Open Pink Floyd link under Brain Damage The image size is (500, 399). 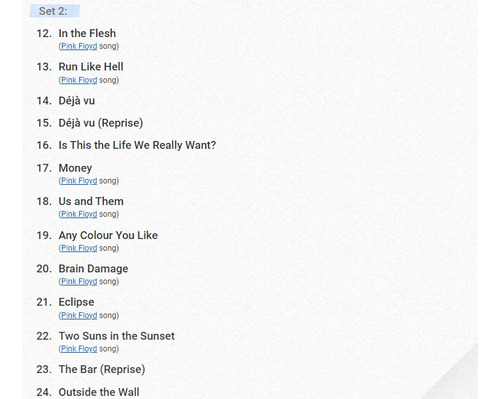point(79,281)
